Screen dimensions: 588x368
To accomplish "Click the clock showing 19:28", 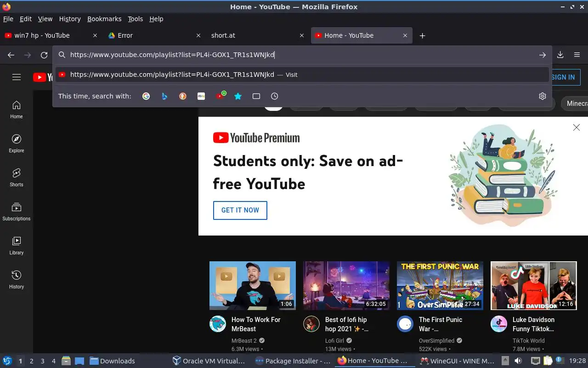I will 577,361.
